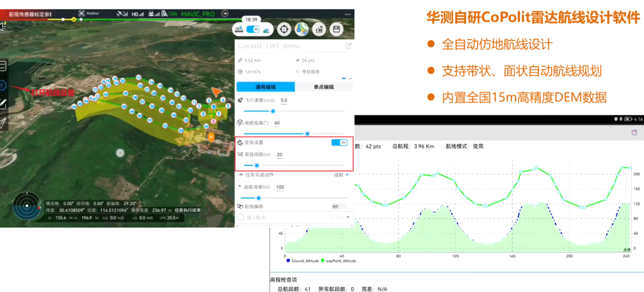Image resolution: width=644 pixels, height=292 pixels.
Task: Save the route with the floppy icon
Action: (x=336, y=29)
